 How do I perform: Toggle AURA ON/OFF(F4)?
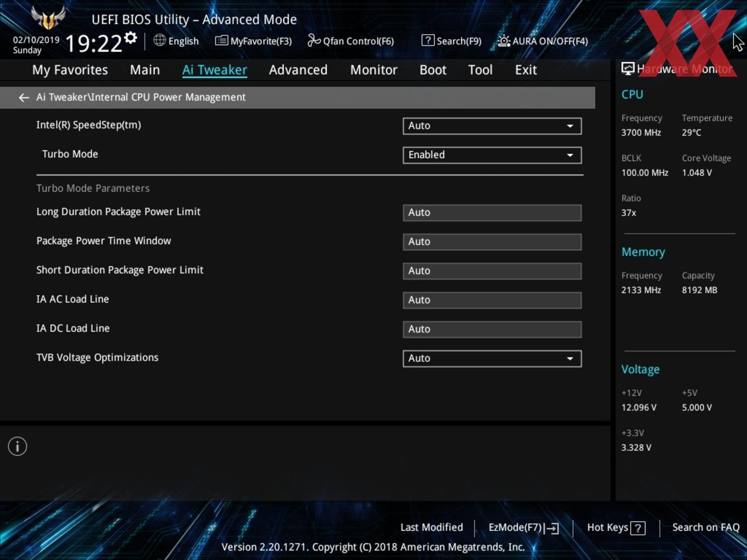pos(543,41)
